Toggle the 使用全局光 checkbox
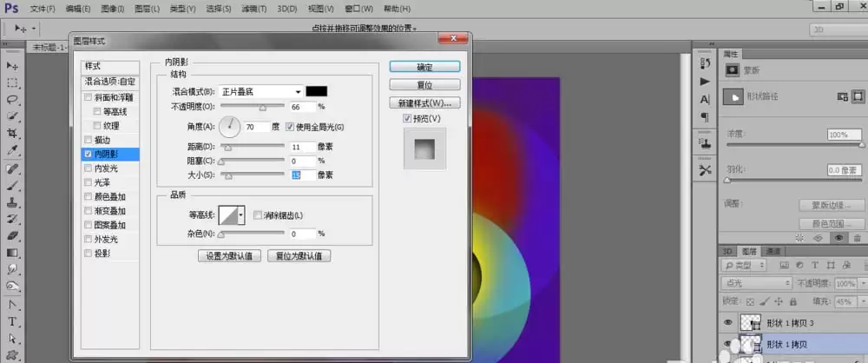 (x=290, y=127)
